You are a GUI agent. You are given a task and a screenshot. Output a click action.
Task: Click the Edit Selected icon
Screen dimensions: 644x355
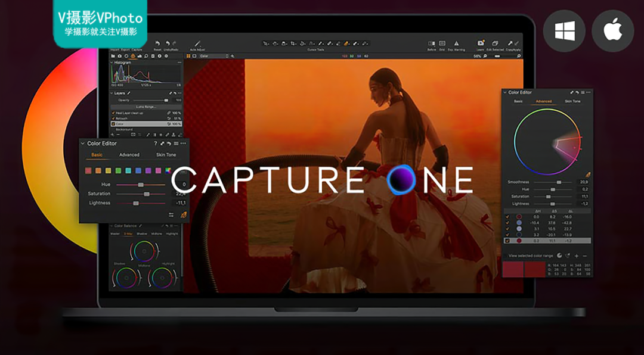coord(495,43)
